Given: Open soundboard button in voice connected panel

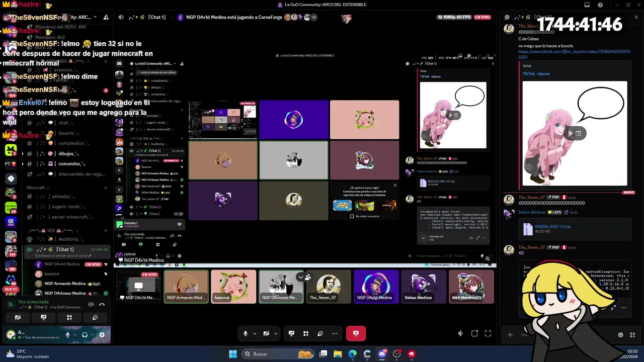Looking at the screenshot, I should pos(95,317).
